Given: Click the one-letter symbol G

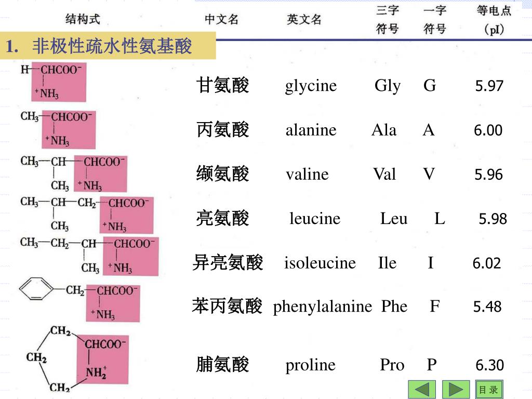Looking at the screenshot, I should click(430, 86).
